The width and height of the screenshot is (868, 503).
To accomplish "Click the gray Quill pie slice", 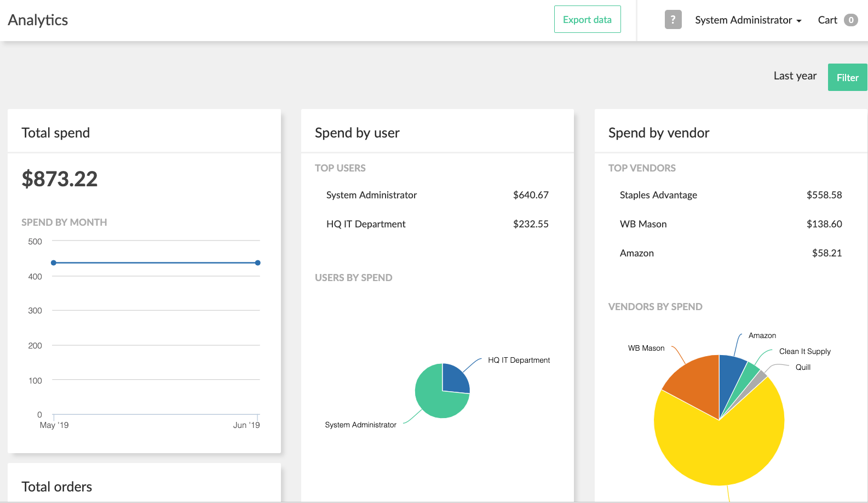I will coord(759,378).
